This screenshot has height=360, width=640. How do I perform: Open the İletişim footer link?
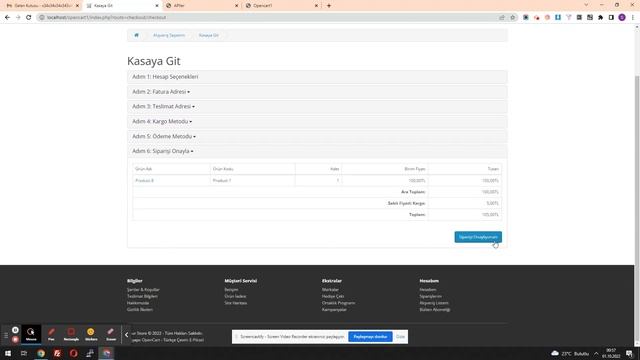[231, 289]
